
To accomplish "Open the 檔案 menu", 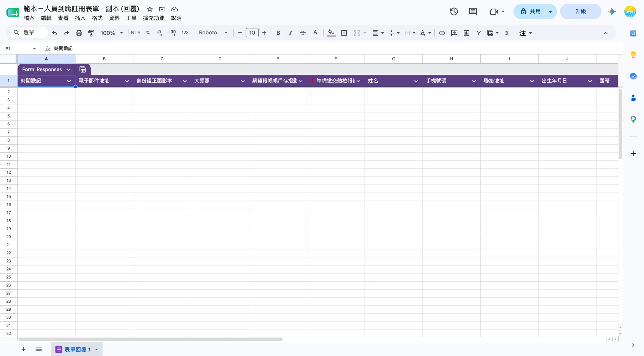I will pyautogui.click(x=29, y=18).
